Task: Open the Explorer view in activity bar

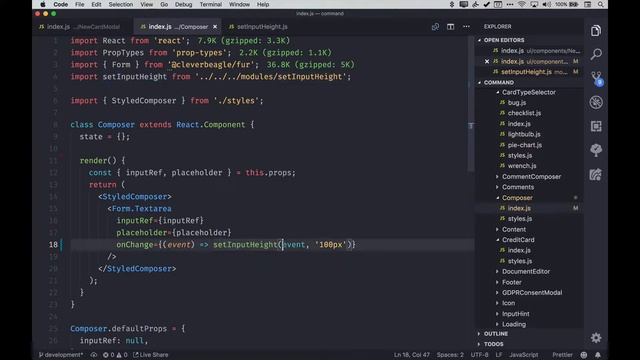Action: 596,31
